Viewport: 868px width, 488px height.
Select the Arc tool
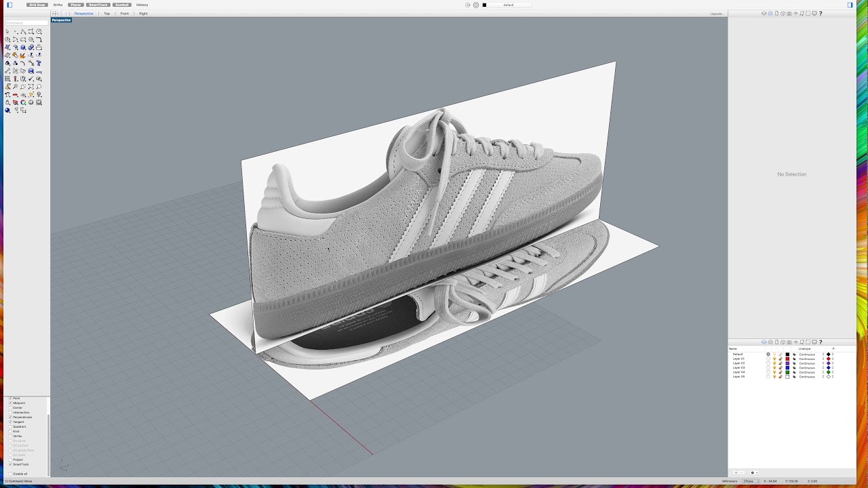point(16,39)
